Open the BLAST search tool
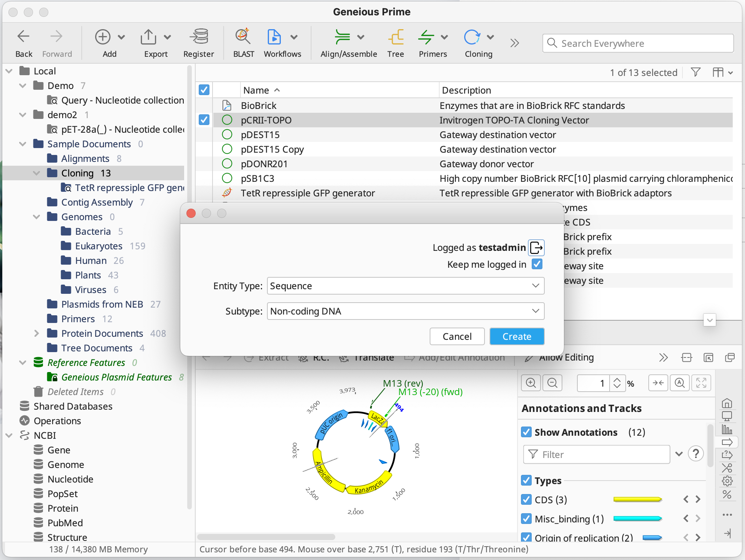Screen dimensions: 745x560 click(x=243, y=42)
